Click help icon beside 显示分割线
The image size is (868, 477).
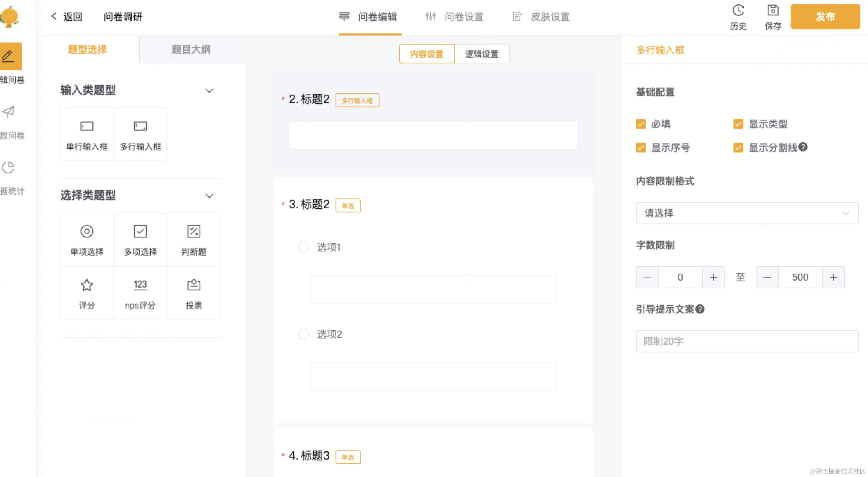point(803,147)
